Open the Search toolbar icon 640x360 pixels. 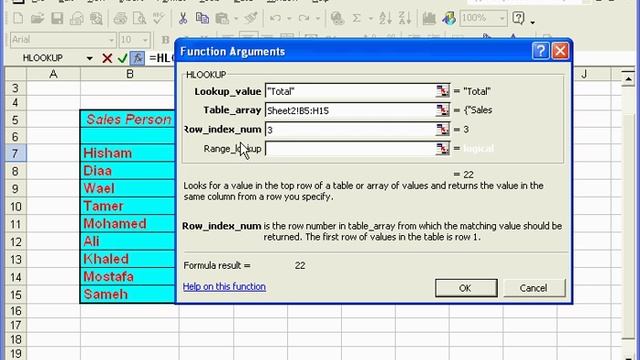pos(96,18)
